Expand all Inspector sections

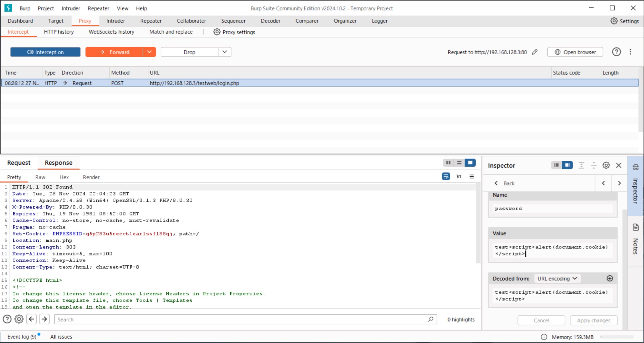coord(581,165)
